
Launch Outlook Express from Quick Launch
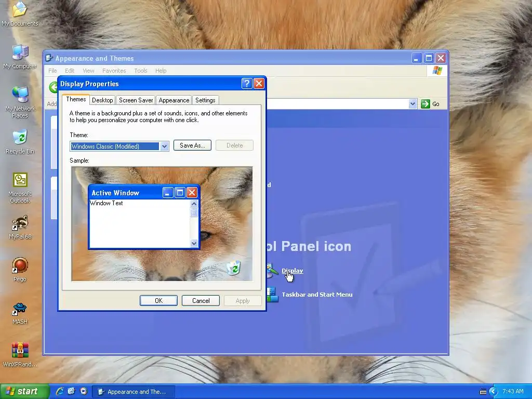point(71,391)
